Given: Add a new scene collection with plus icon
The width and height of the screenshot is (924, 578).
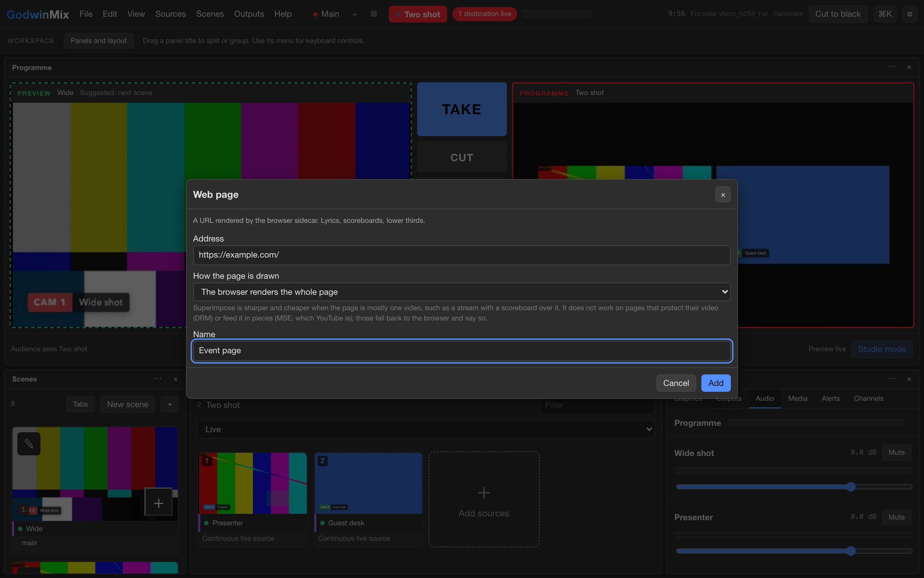Looking at the screenshot, I should click(355, 14).
